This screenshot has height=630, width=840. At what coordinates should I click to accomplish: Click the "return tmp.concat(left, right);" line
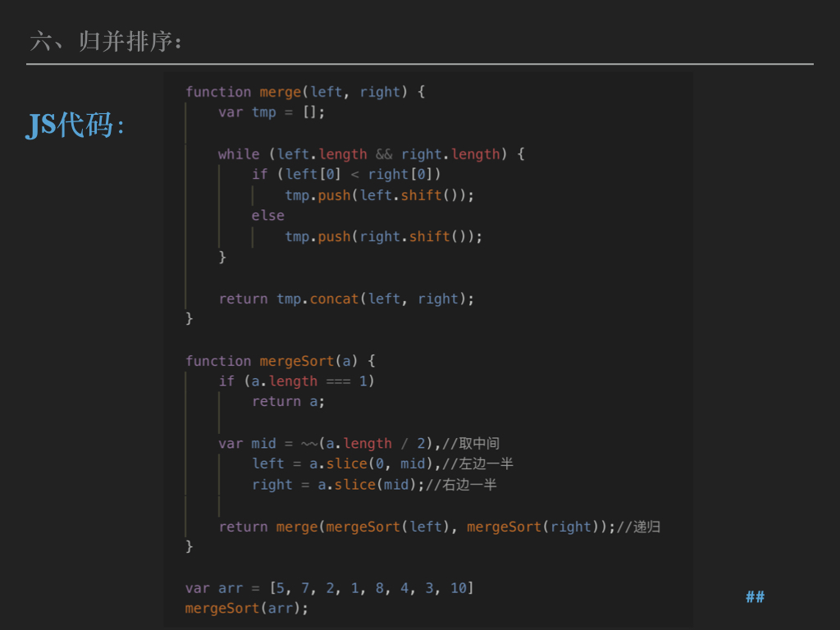tap(346, 299)
